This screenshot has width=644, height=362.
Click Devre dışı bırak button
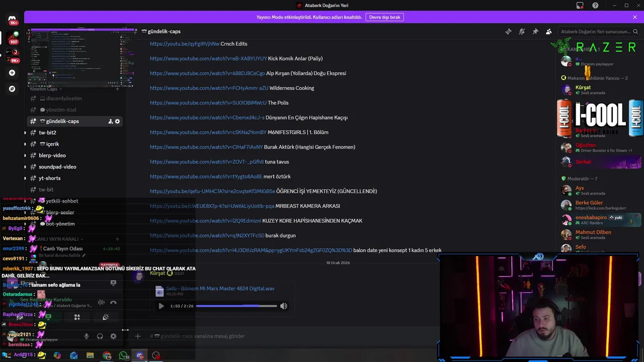[x=384, y=17]
